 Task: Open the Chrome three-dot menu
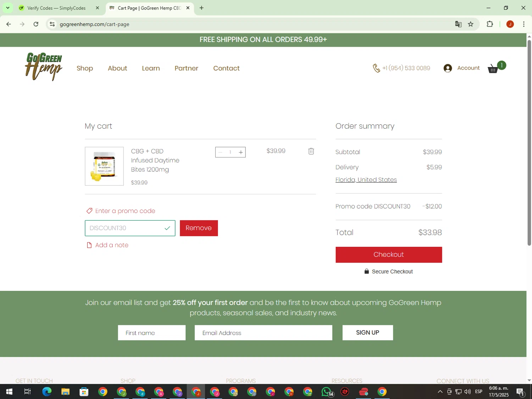pos(524,24)
